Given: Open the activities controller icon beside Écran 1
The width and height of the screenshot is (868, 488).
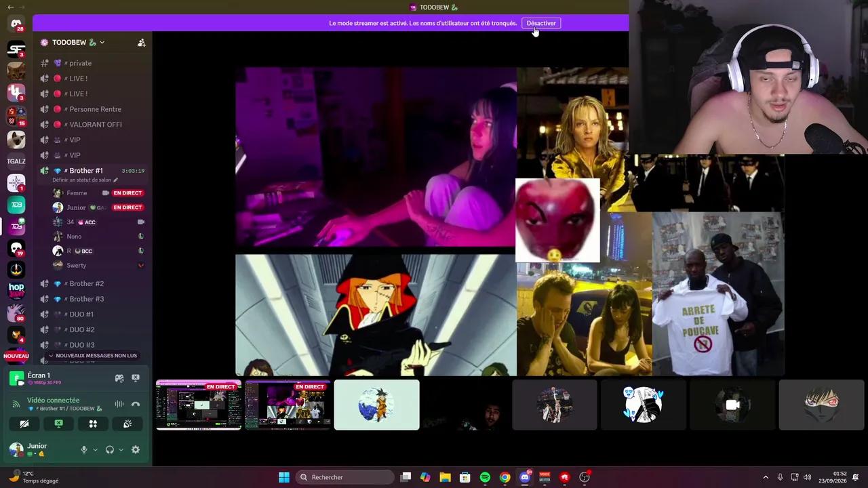Looking at the screenshot, I should (119, 378).
